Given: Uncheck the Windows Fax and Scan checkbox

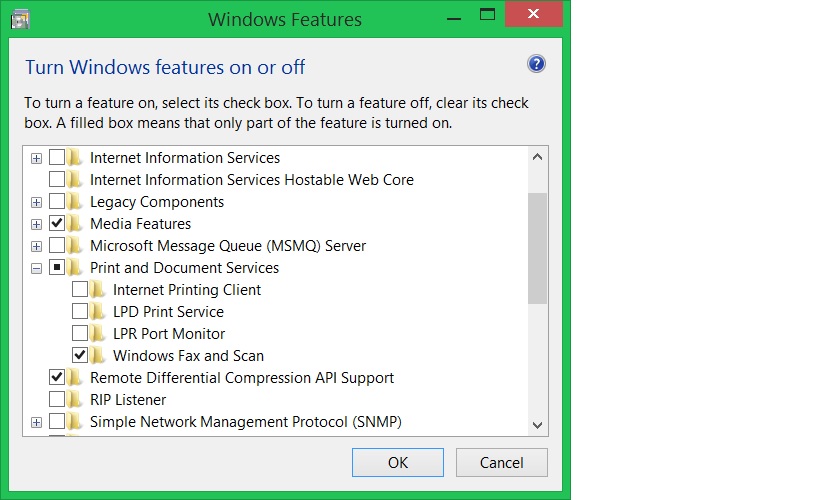Looking at the screenshot, I should click(x=80, y=355).
